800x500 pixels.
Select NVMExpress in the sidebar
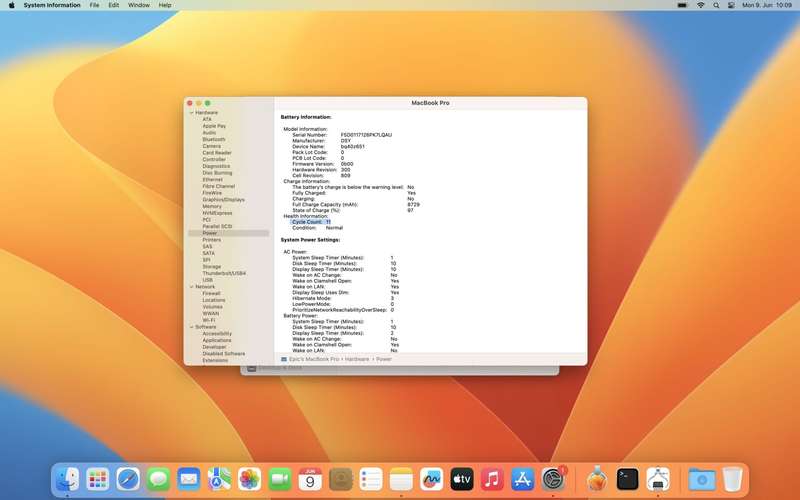click(x=217, y=213)
